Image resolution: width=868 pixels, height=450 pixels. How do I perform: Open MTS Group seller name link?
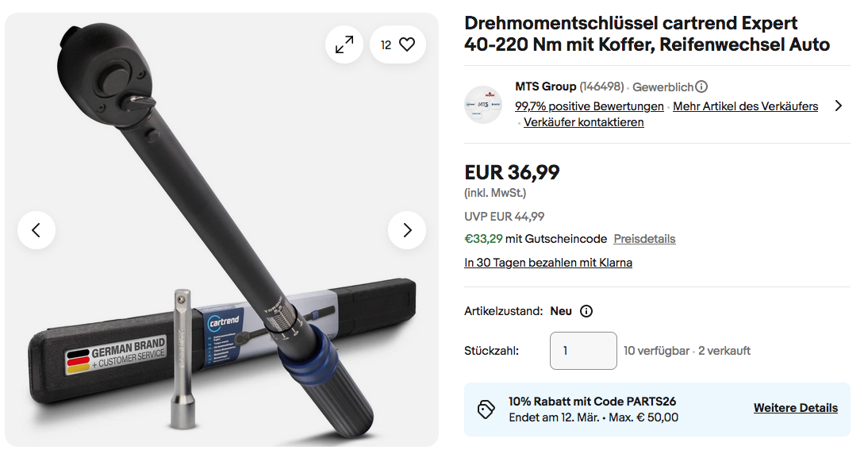point(545,87)
